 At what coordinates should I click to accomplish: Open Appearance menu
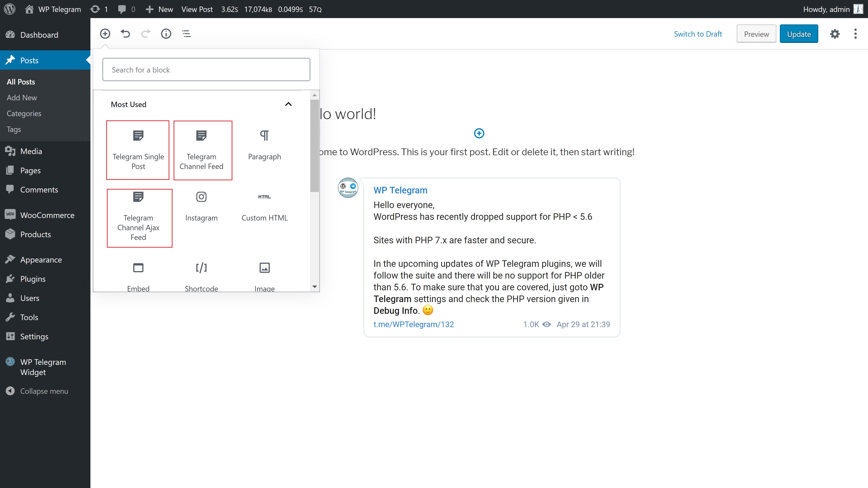45,260
